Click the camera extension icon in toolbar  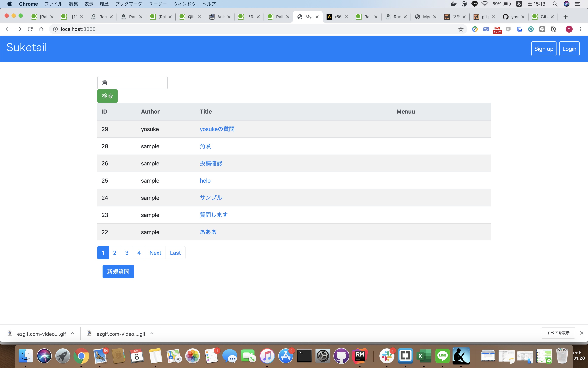486,29
